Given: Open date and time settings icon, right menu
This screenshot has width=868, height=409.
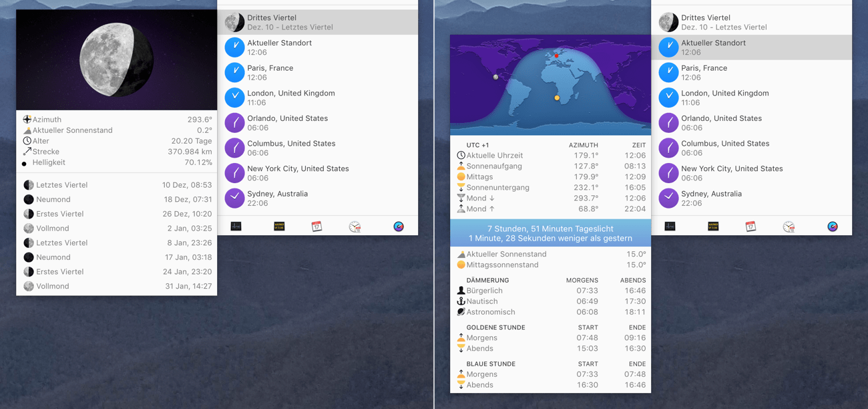Looking at the screenshot, I should point(789,227).
